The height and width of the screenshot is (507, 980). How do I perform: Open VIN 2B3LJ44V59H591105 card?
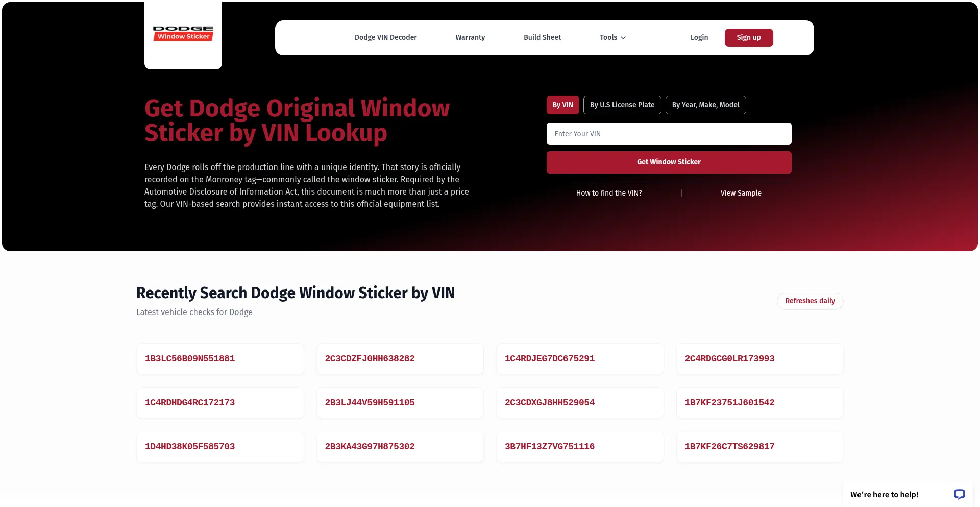point(400,403)
